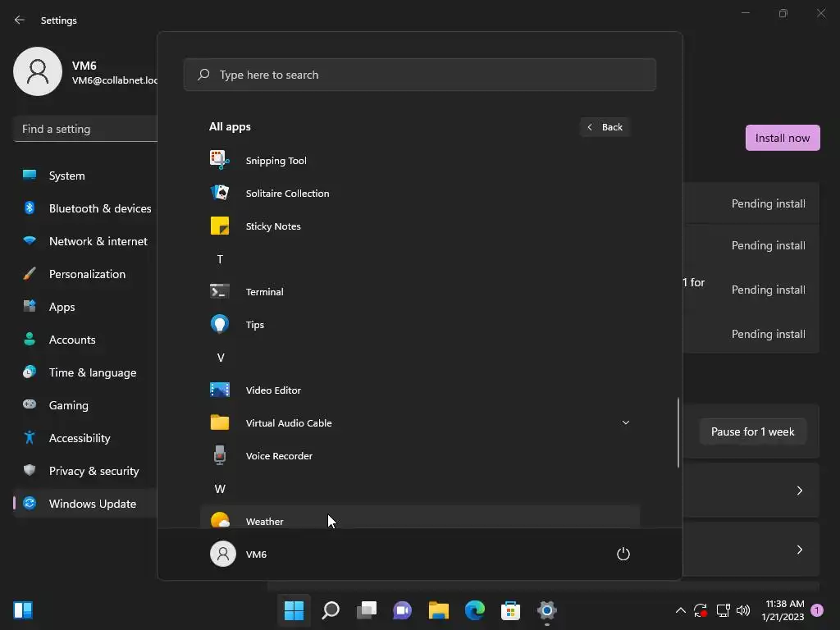Select Windows Update in Settings sidebar
Image resolution: width=840 pixels, height=630 pixels.
(85, 504)
